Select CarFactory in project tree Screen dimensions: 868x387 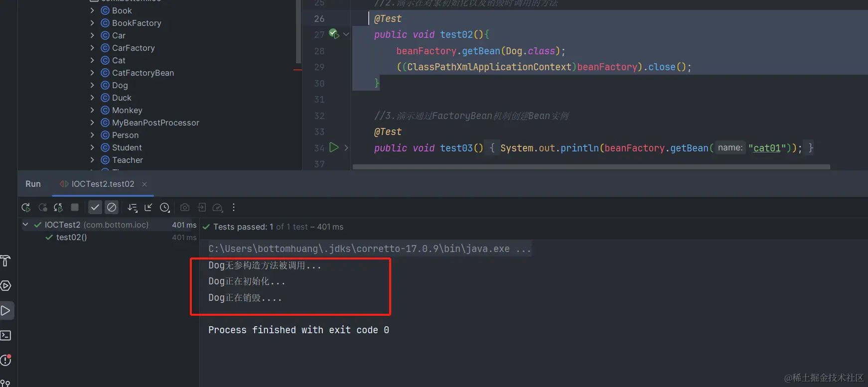click(x=133, y=48)
